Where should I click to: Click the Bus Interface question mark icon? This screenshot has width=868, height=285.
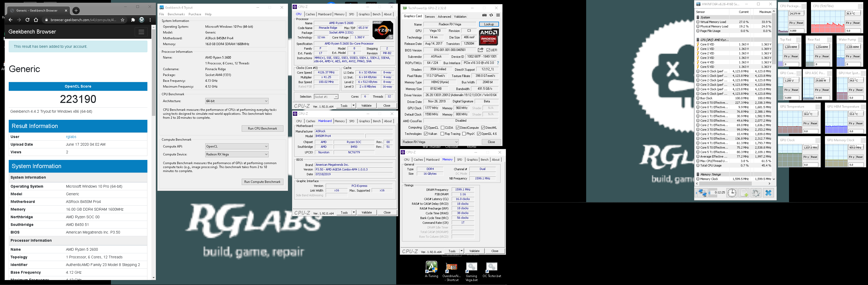[x=498, y=63]
